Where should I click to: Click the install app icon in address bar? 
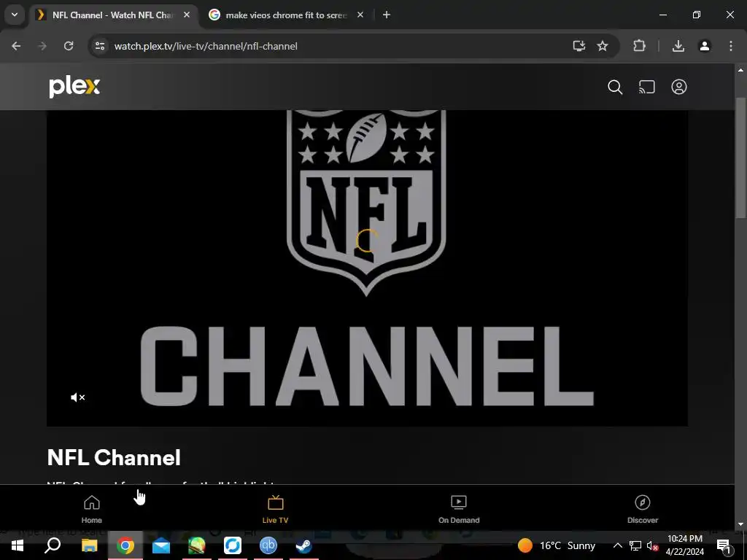pos(578,46)
